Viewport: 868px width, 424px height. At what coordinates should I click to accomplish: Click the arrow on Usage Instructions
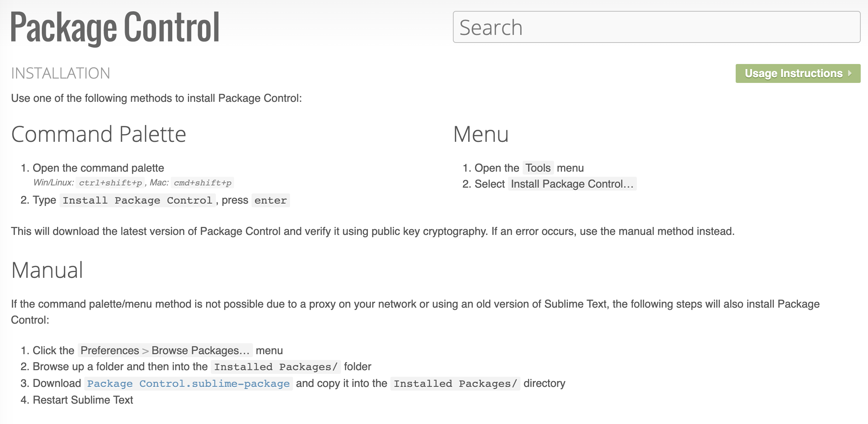click(850, 73)
